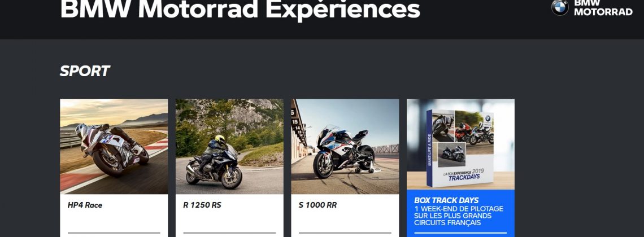The image size is (644, 237).
Task: Click the BMW Motorrad Expériences page title
Action: [x=240, y=10]
